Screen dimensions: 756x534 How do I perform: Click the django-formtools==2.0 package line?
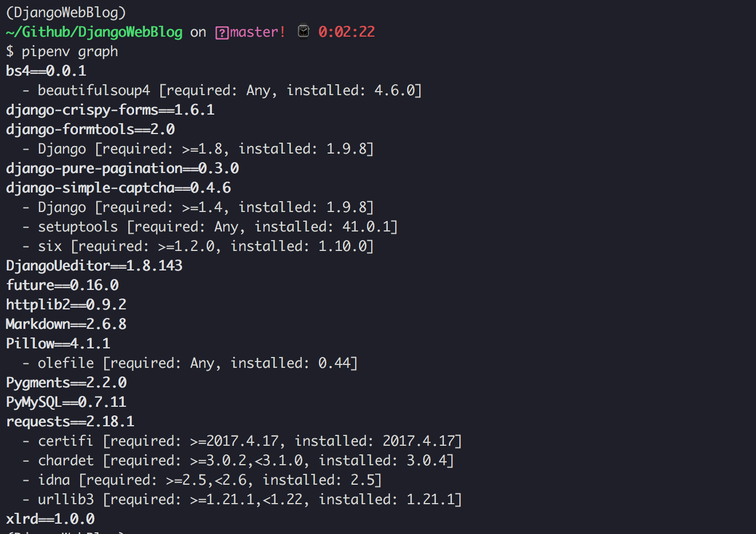pos(90,129)
